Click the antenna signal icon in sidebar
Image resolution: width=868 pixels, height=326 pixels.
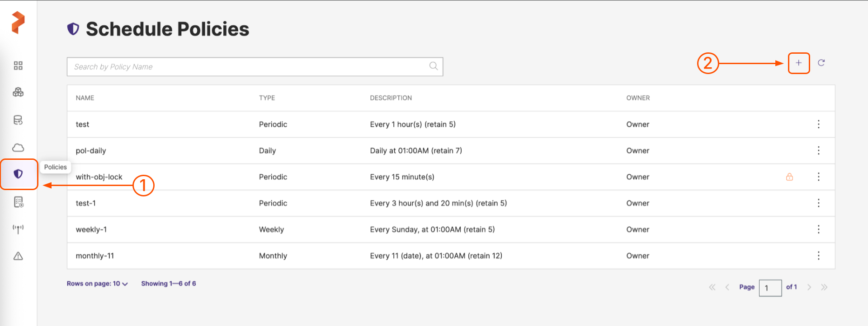18,229
